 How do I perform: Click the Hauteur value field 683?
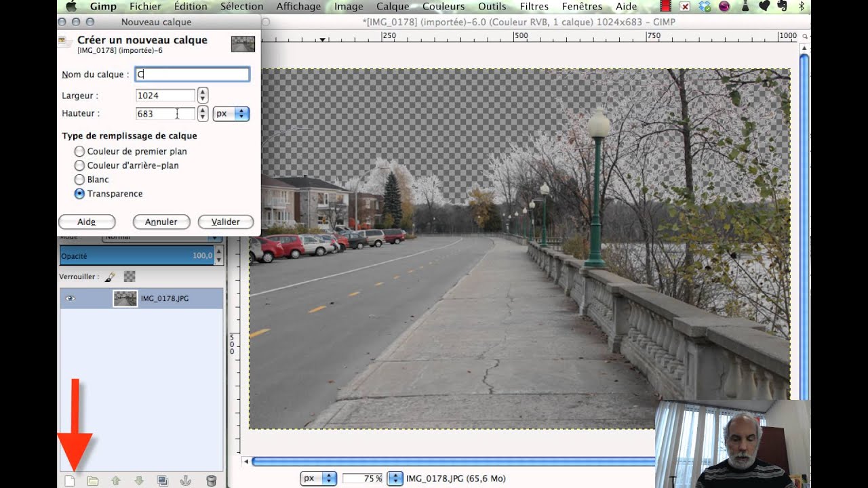(165, 114)
